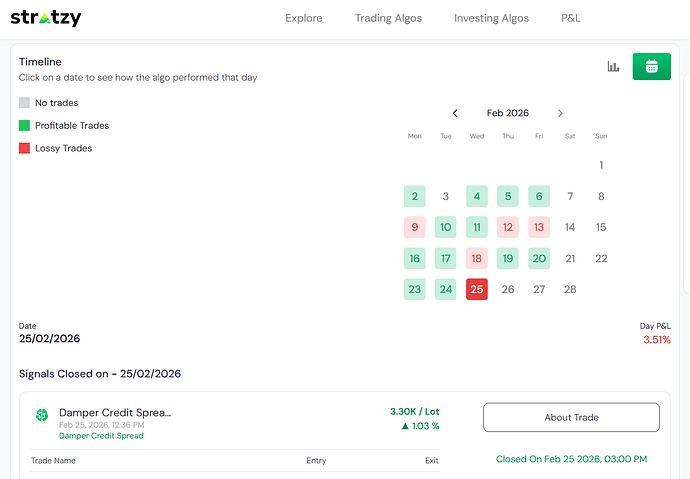Open the Trading Algos tab

click(x=388, y=18)
